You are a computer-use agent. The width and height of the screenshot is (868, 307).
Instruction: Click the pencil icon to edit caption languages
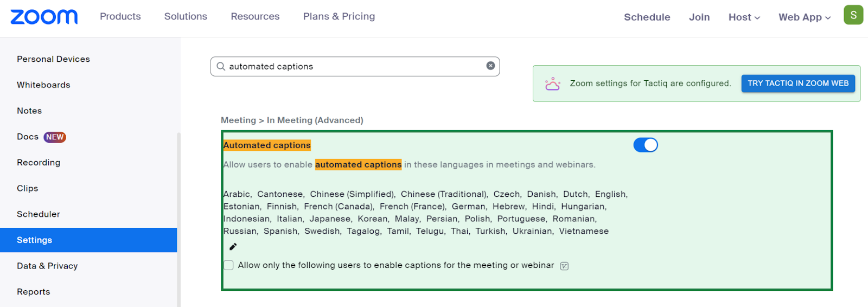pos(233,247)
